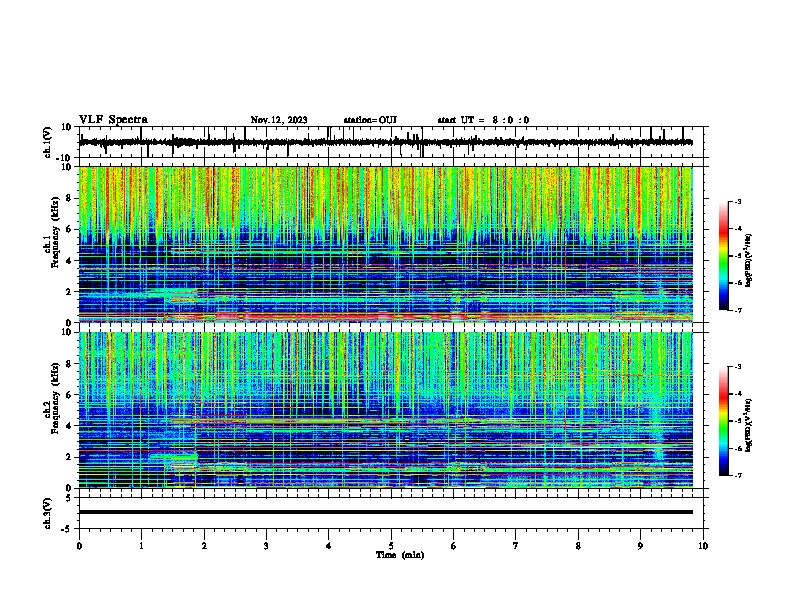Click the 'VLF Spectra' plot title

(113, 120)
